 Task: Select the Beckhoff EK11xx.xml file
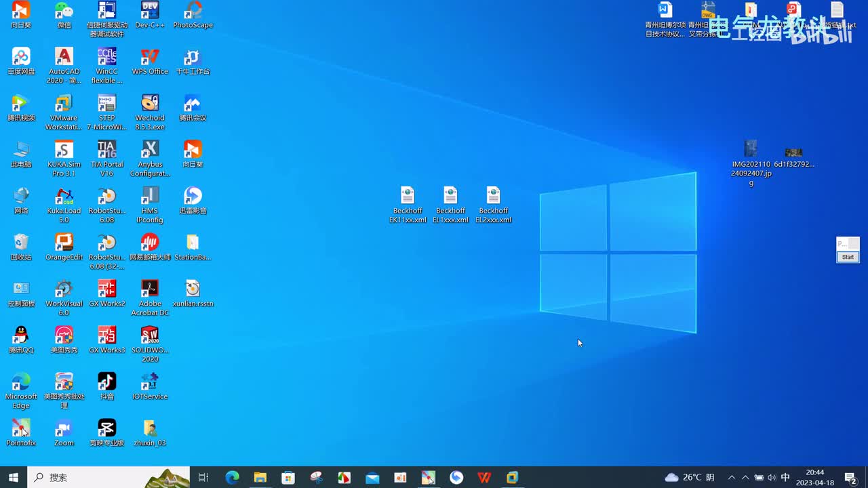pyautogui.click(x=408, y=205)
